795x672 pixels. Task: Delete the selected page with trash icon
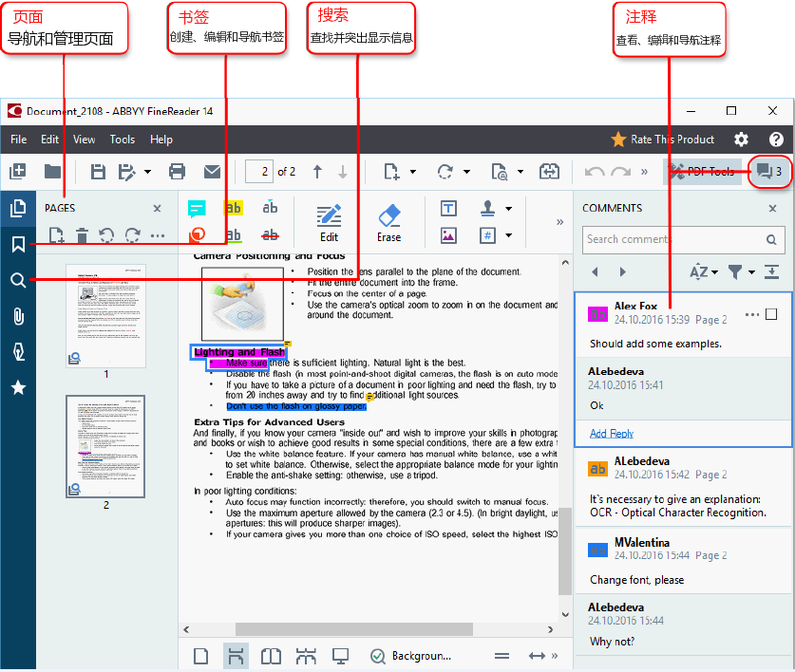pos(83,235)
